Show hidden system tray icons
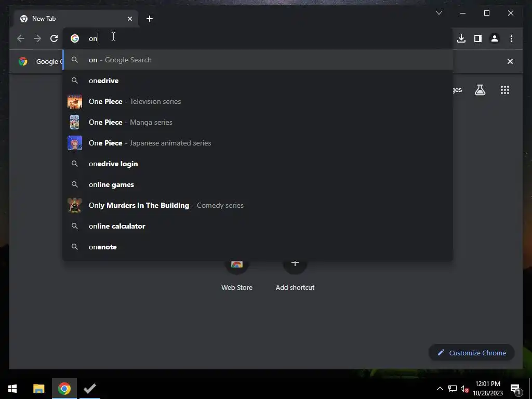This screenshot has height=399, width=532. pos(440,389)
